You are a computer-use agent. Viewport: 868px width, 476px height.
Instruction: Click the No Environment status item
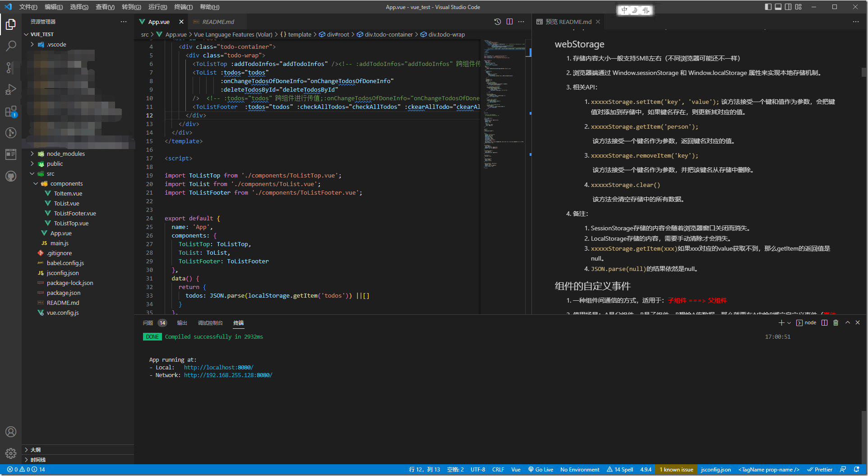click(x=580, y=470)
